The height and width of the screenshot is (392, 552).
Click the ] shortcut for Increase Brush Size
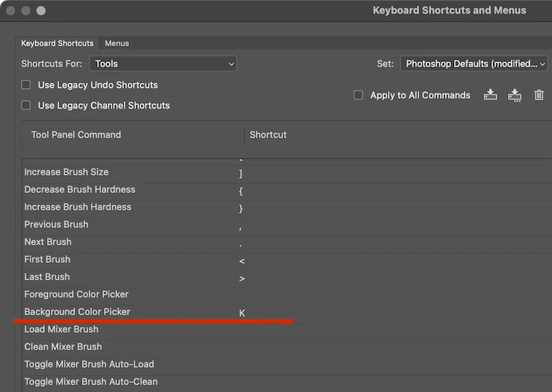(241, 174)
